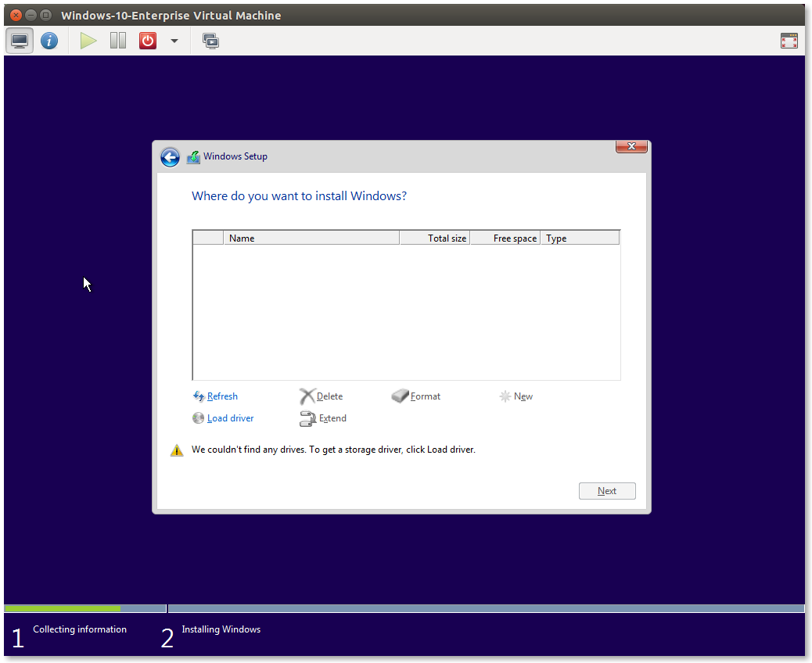Click the Windows Setup title icon
This screenshot has width=812, height=663.
coord(193,157)
